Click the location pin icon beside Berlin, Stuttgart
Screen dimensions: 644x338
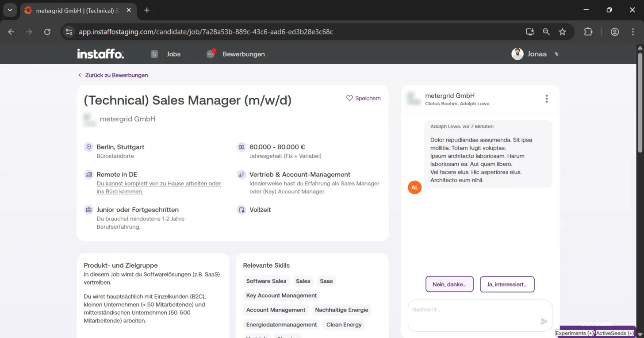[89, 147]
